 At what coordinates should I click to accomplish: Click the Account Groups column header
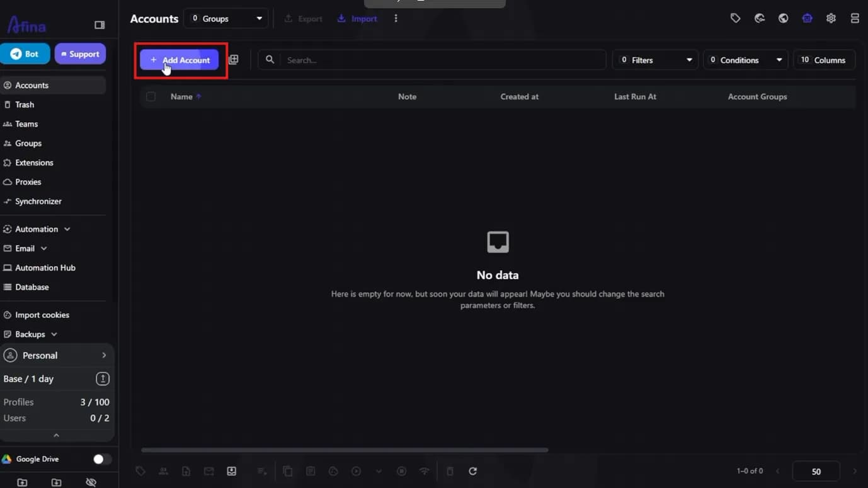tap(757, 96)
